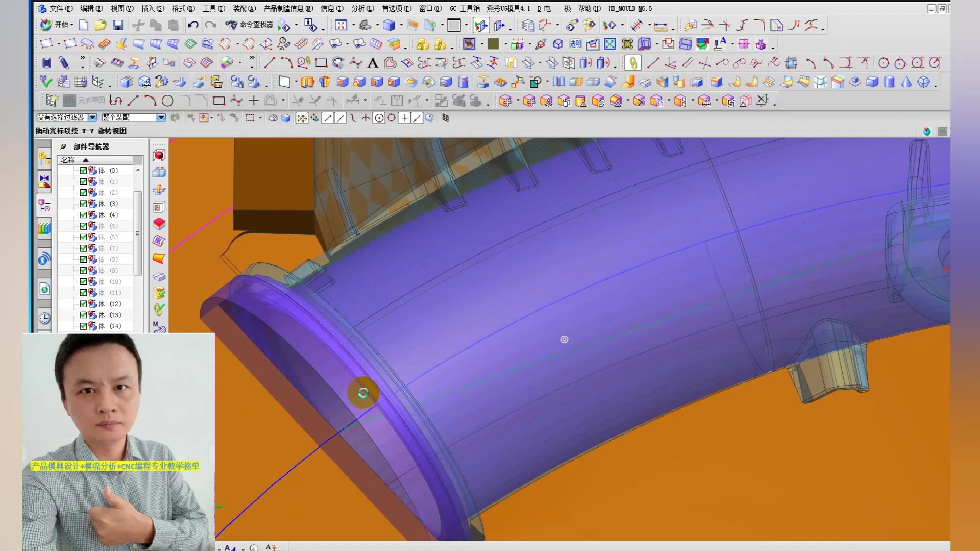Click the sphere primitive icon
This screenshot has height=551, width=980.
[924, 82]
